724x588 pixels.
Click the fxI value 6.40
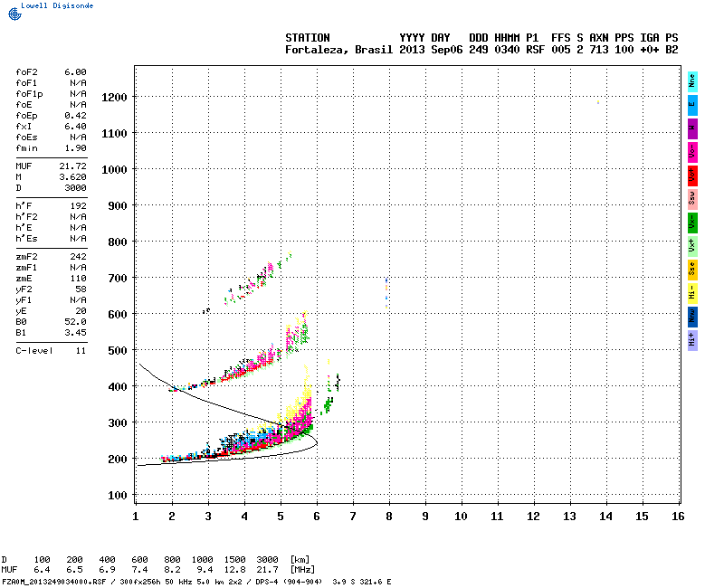[x=75, y=127]
